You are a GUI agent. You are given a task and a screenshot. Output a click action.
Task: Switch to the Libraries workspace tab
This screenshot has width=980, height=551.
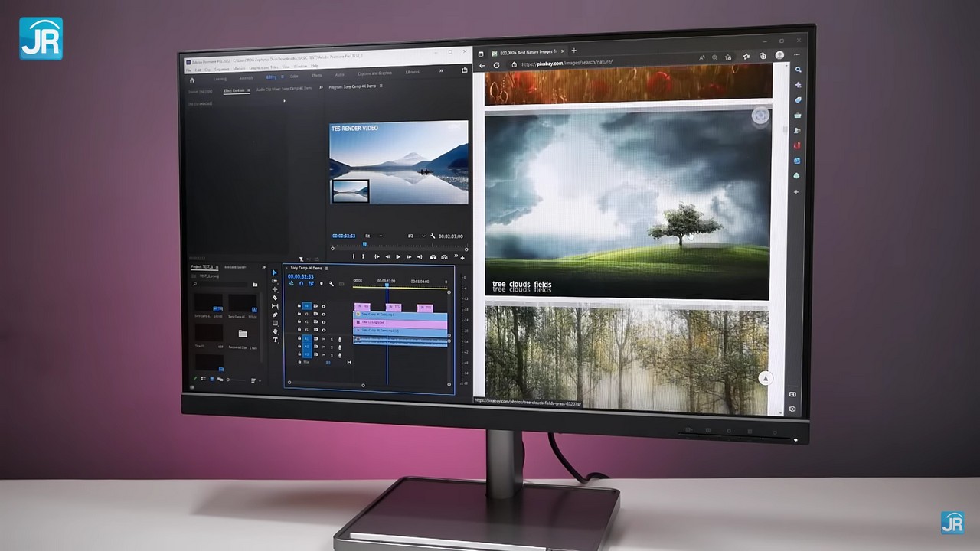click(413, 72)
